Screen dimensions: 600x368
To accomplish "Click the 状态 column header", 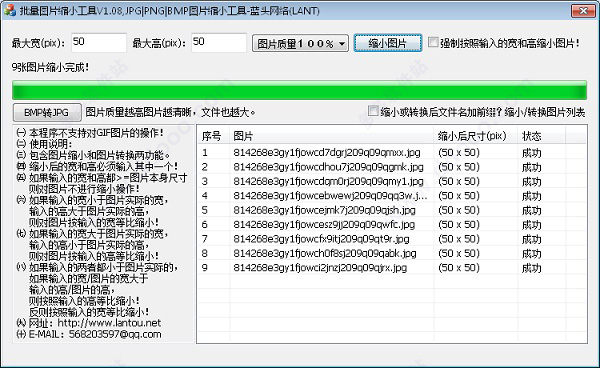I will click(542, 136).
